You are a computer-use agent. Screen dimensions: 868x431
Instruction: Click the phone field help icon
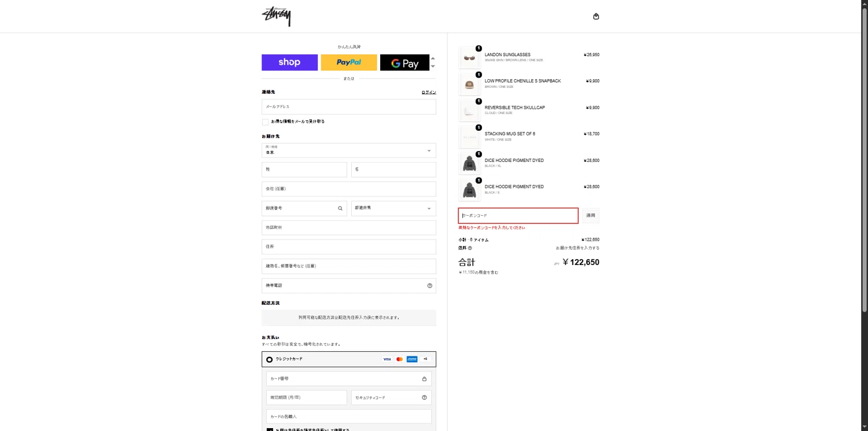pyautogui.click(x=429, y=286)
